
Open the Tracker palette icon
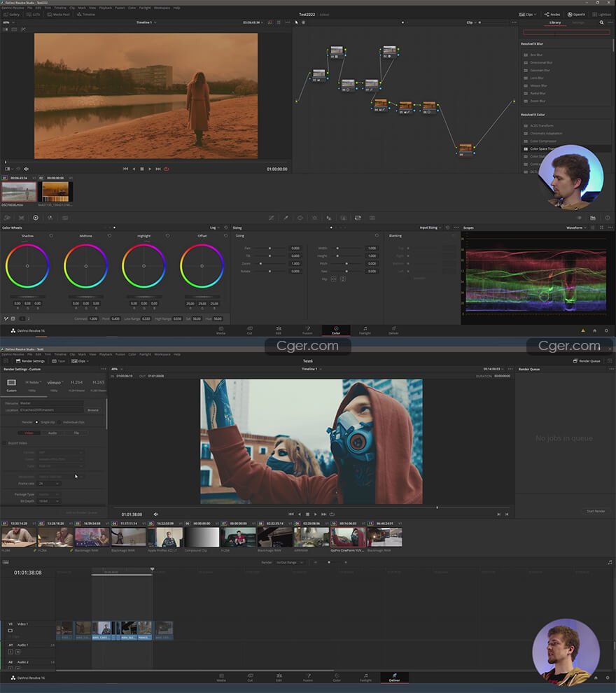tap(314, 218)
